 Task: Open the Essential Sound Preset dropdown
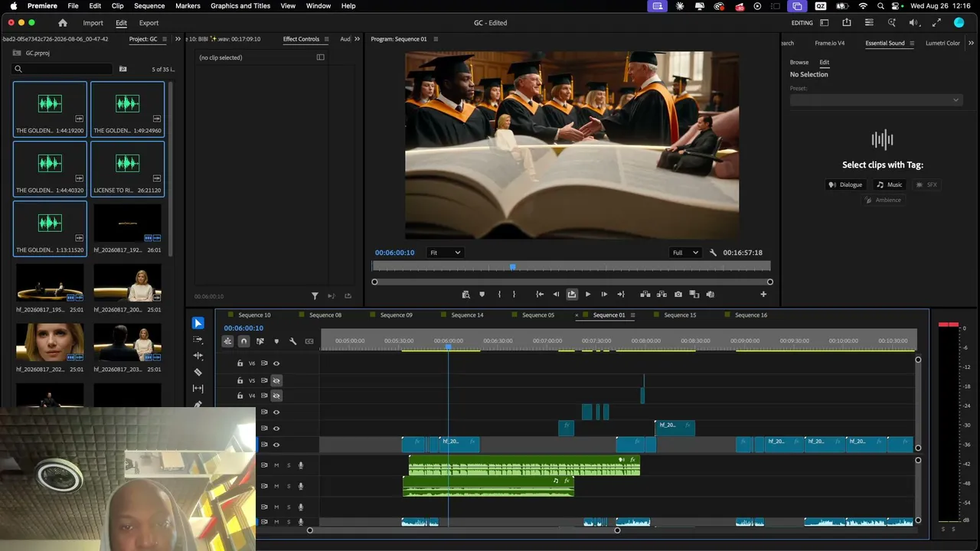click(876, 100)
